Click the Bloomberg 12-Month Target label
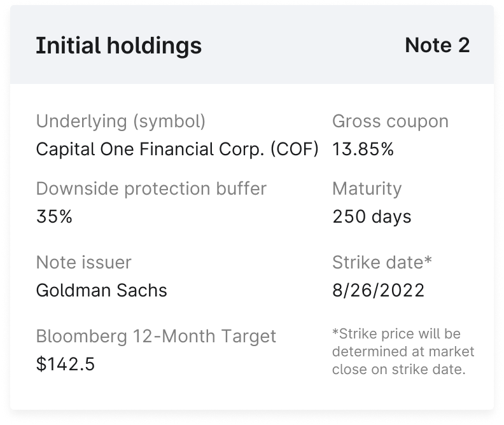This screenshot has height=425, width=504. tap(156, 336)
